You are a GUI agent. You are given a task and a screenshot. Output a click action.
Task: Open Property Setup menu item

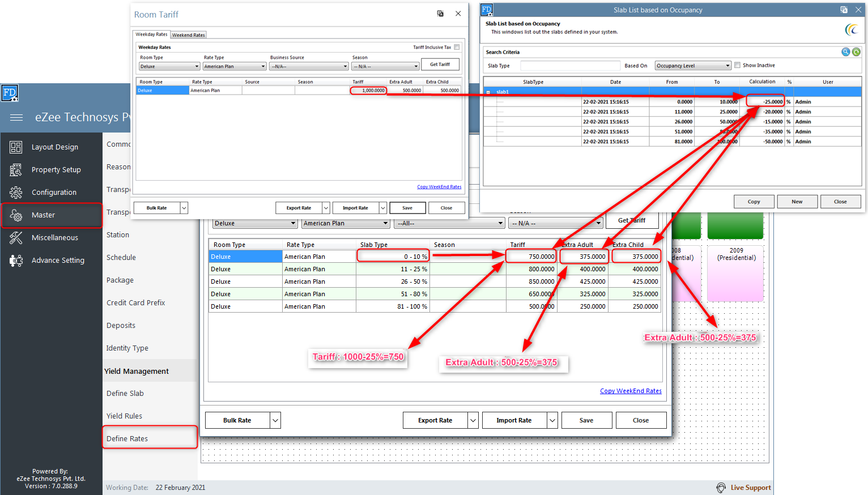tap(56, 170)
